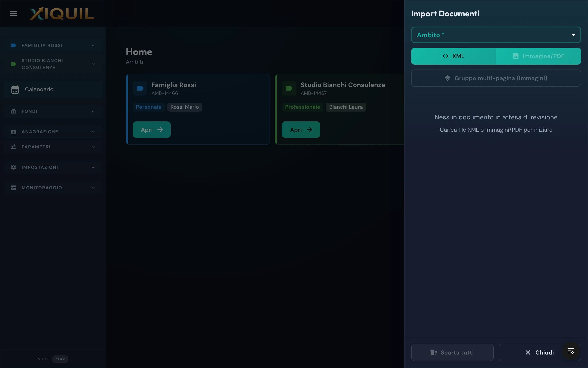Screen dimensions: 588x368
Task: Click the Free plan badge
Action: [60, 359]
